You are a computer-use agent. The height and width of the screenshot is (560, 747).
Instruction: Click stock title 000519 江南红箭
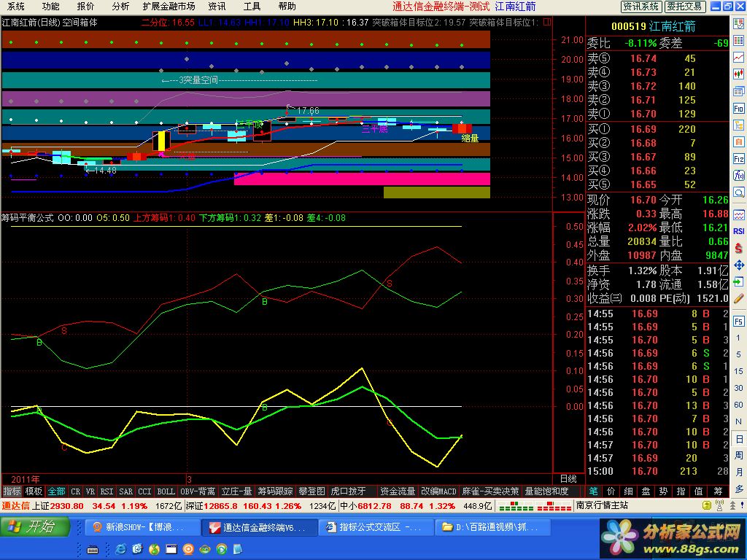point(653,26)
